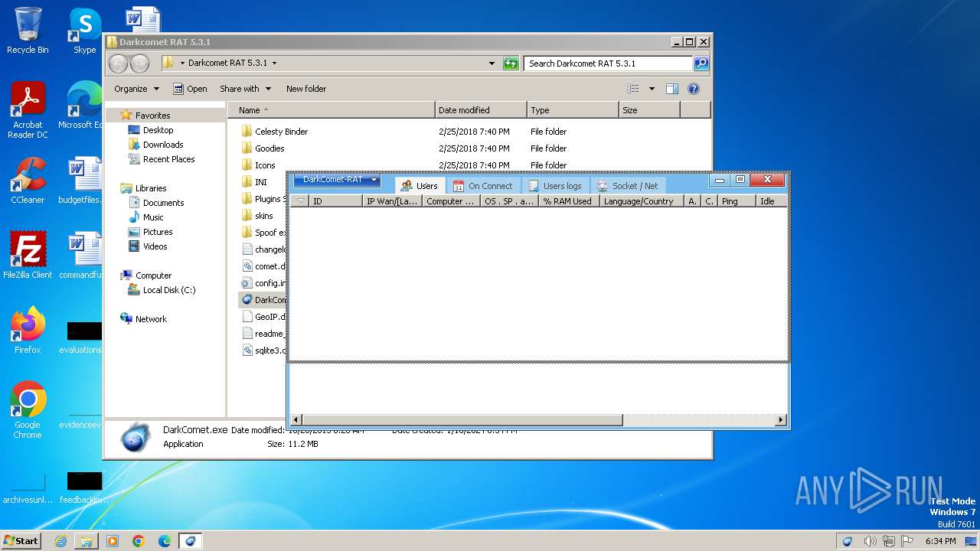Click the Google Chrome desktop icon
Viewport: 980px width, 551px height.
pyautogui.click(x=28, y=409)
